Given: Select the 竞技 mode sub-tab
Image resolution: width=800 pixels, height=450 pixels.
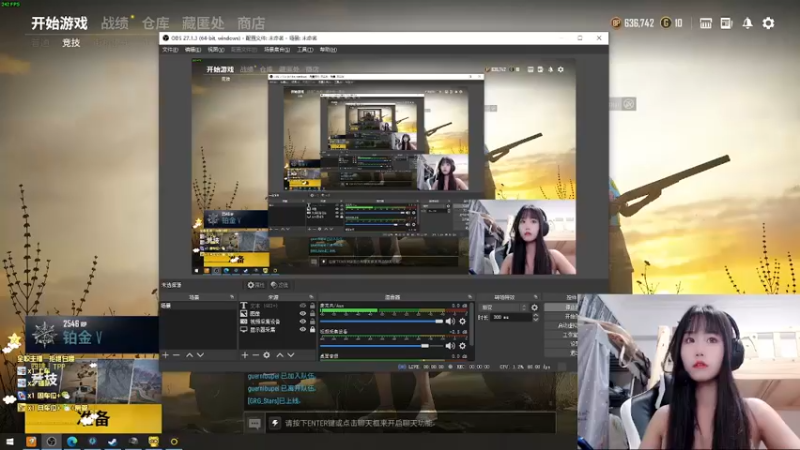Looking at the screenshot, I should [x=71, y=43].
